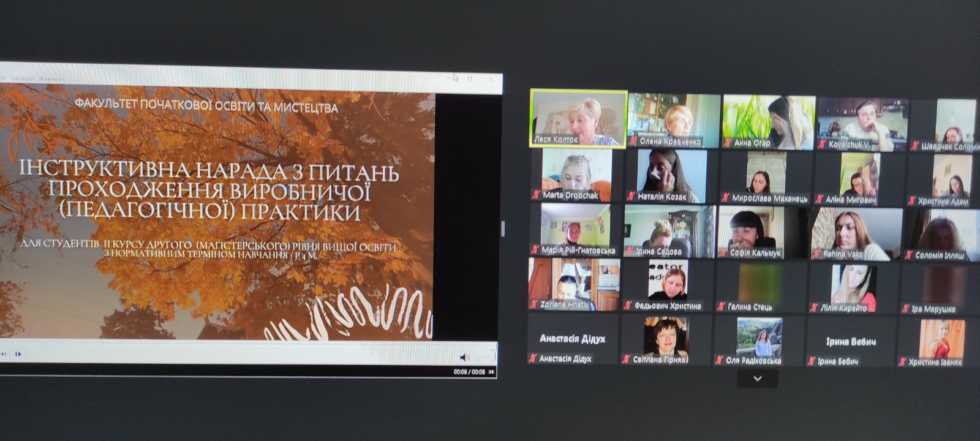
Task: Click the small icon beside the 00:08 timer
Action: click(492, 372)
